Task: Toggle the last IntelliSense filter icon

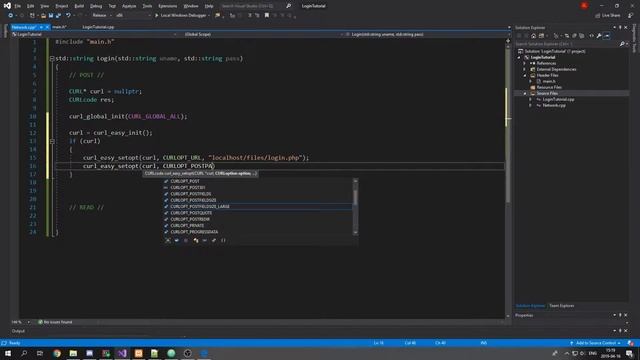Action: click(x=223, y=240)
